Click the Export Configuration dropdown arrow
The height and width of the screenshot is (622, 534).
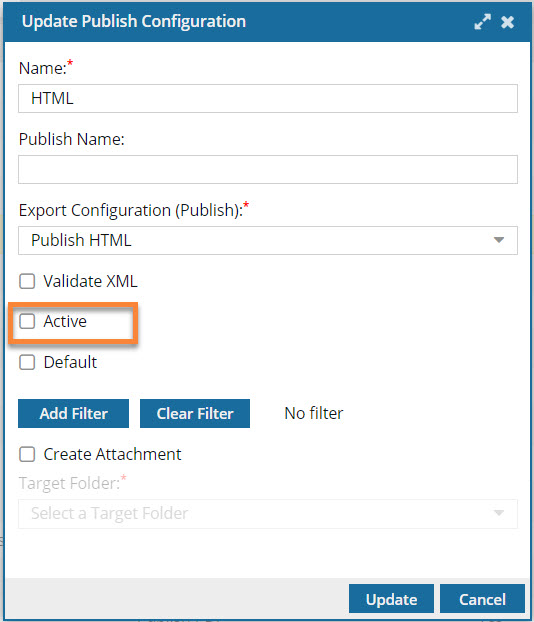tap(499, 240)
